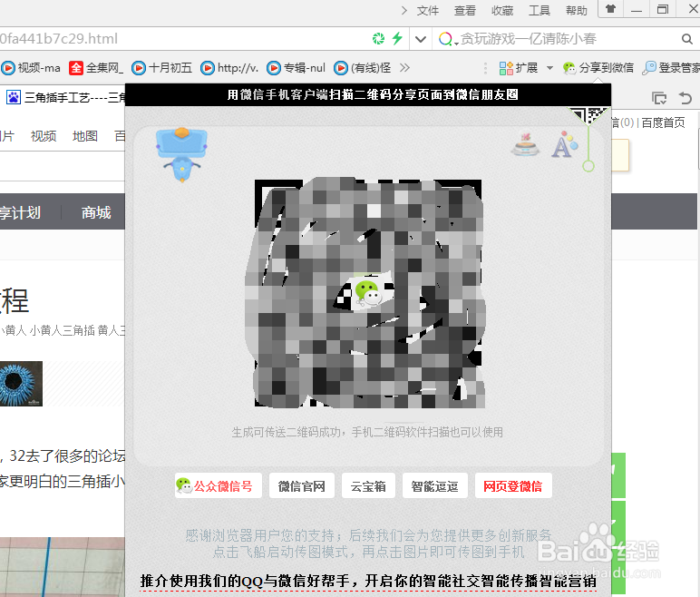This screenshot has height=597, width=700.
Task: Click the cake stamp icon in popup
Action: pyautogui.click(x=525, y=144)
